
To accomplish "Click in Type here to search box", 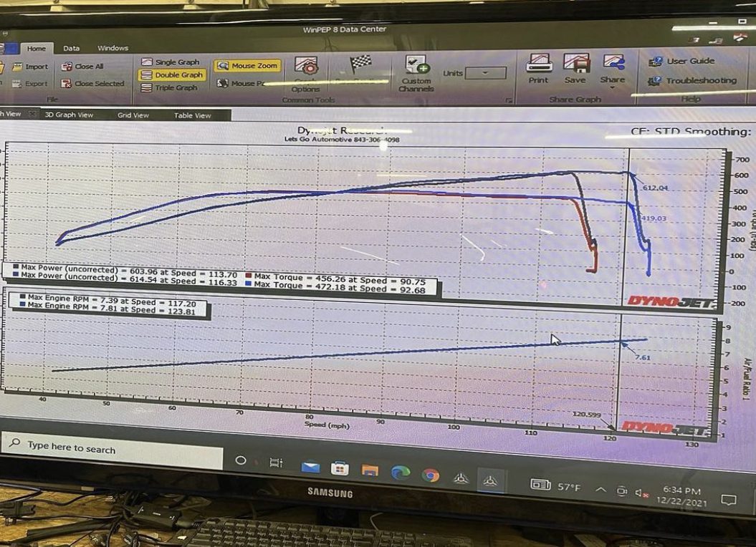I will click(112, 449).
